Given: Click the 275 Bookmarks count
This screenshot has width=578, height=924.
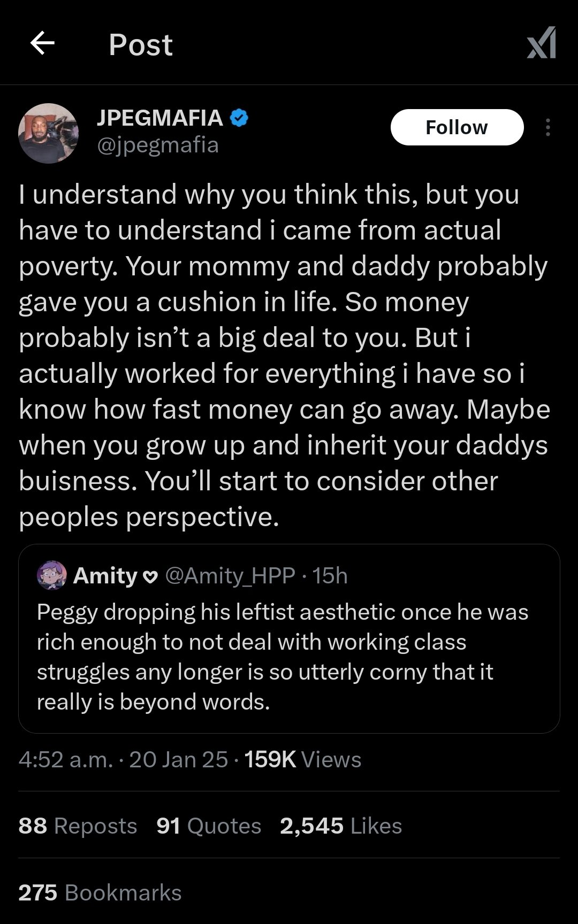Looking at the screenshot, I should [100, 893].
